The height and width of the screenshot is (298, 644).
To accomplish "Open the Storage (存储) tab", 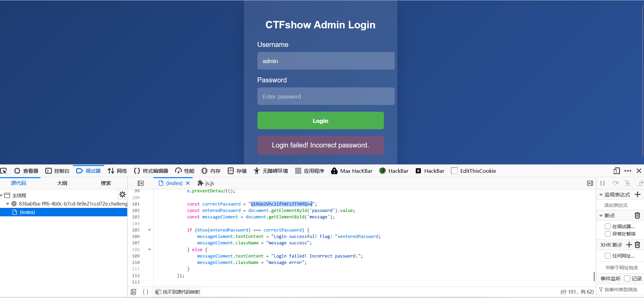I will point(237,171).
